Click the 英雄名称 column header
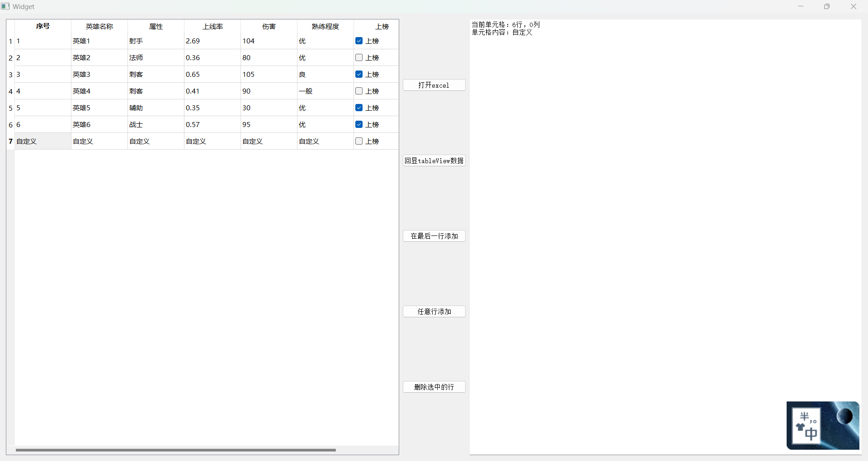The width and height of the screenshot is (868, 461). [99, 26]
